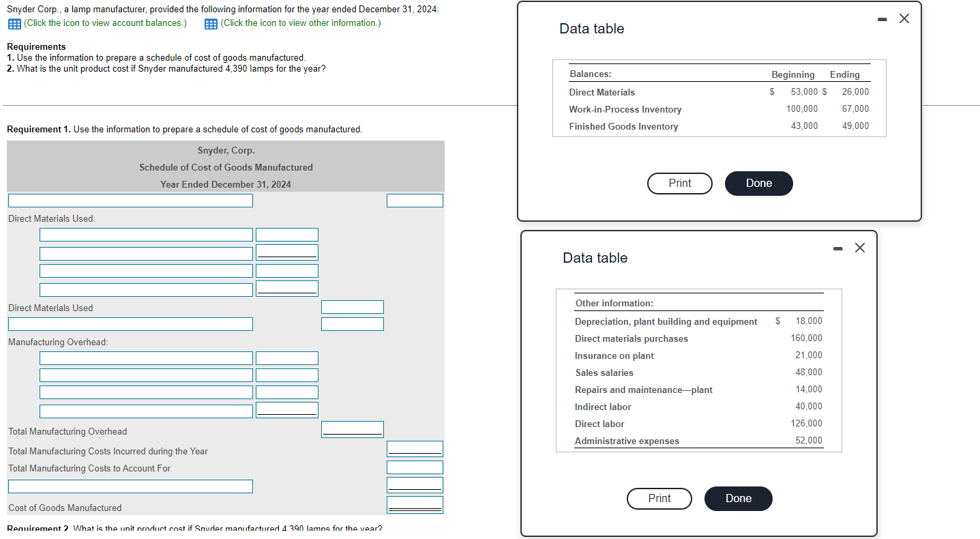Click Insurance on plant row label
980x539 pixels.
(614, 356)
